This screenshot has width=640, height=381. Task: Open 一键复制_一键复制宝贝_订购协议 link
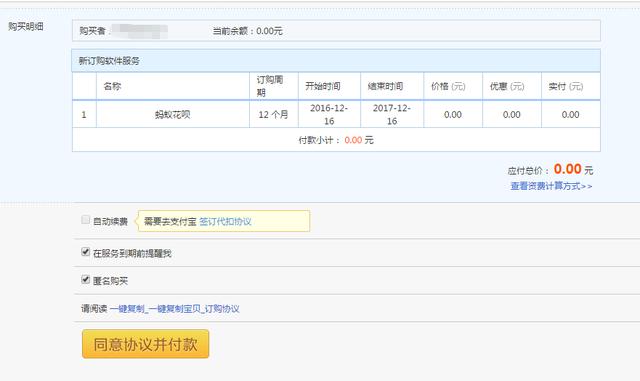point(175,309)
